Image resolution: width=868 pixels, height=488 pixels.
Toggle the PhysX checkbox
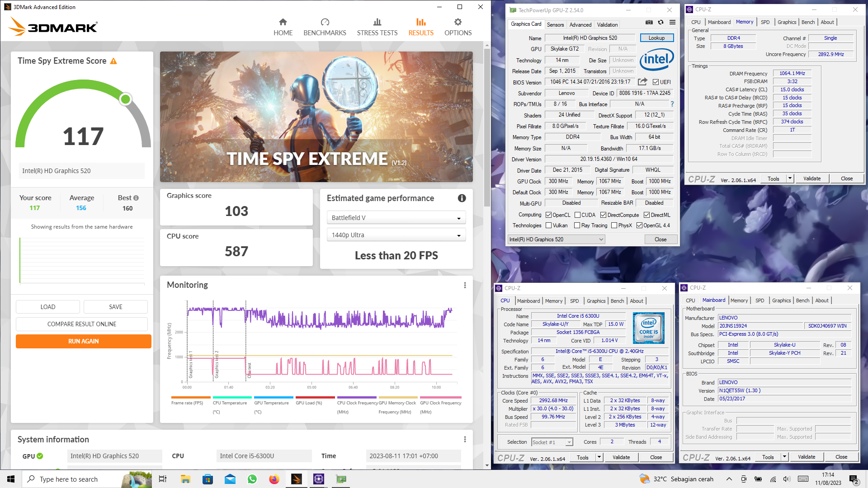pos(614,225)
